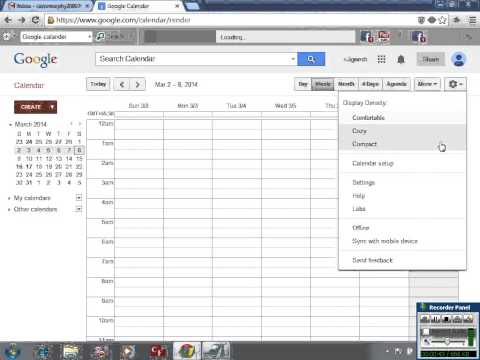480x360 pixels.
Task: Select Comfortable display density
Action: coord(402,118)
